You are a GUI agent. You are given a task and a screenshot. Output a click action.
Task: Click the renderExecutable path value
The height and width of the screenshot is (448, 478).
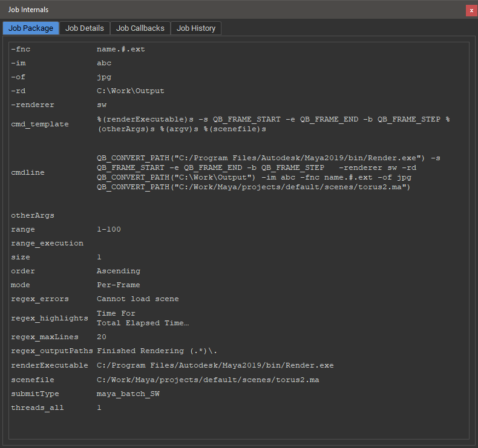tap(215, 365)
